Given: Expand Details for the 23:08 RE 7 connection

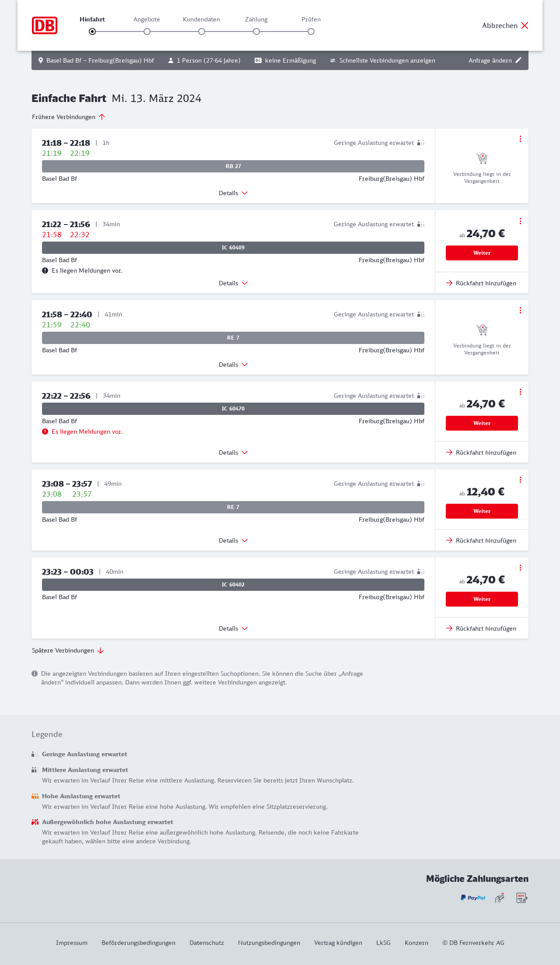Looking at the screenshot, I should point(233,540).
